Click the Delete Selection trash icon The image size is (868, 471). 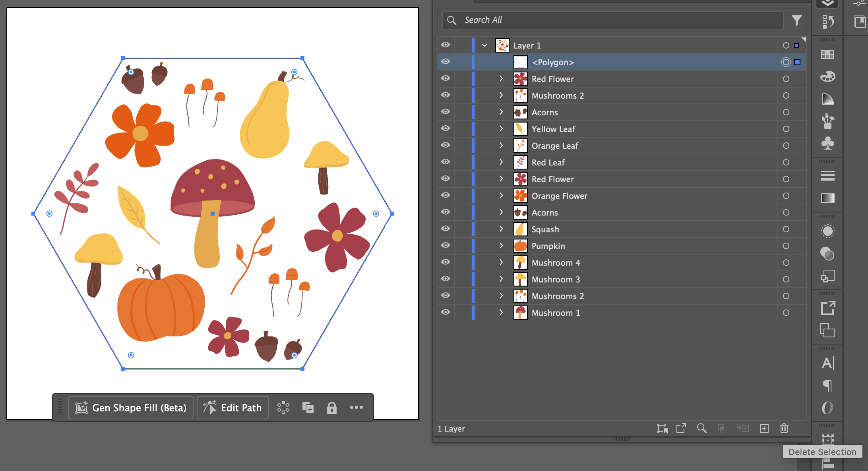[x=784, y=428]
